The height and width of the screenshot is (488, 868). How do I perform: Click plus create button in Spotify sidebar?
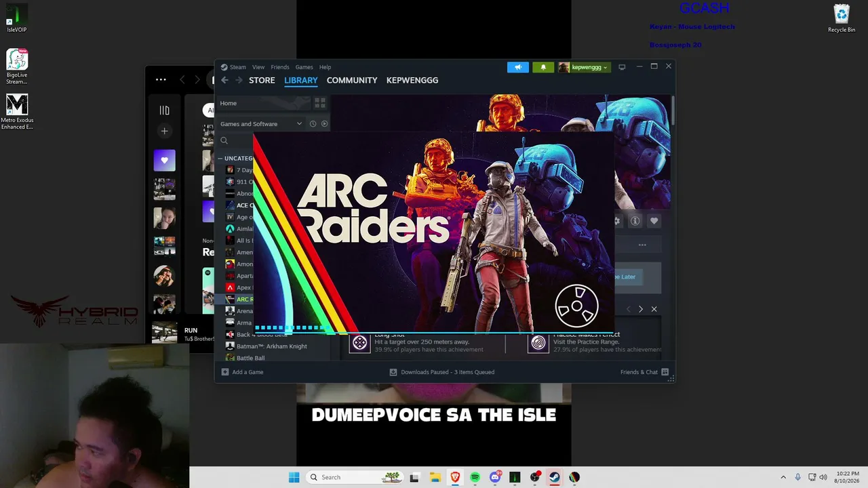click(x=164, y=131)
